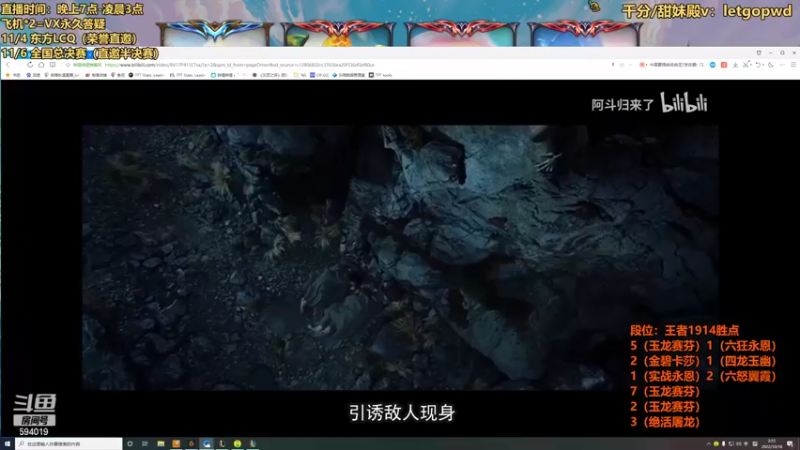Open the more tools ellipsis icon
The height and width of the screenshot is (450, 800).
[x=782, y=65]
